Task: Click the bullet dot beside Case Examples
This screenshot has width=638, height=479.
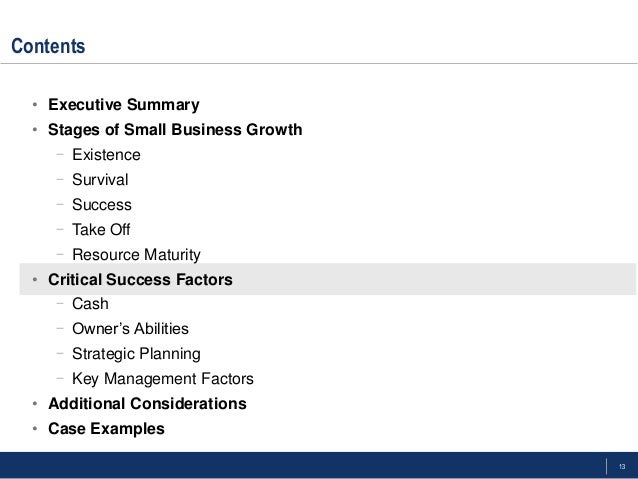Action: (34, 430)
